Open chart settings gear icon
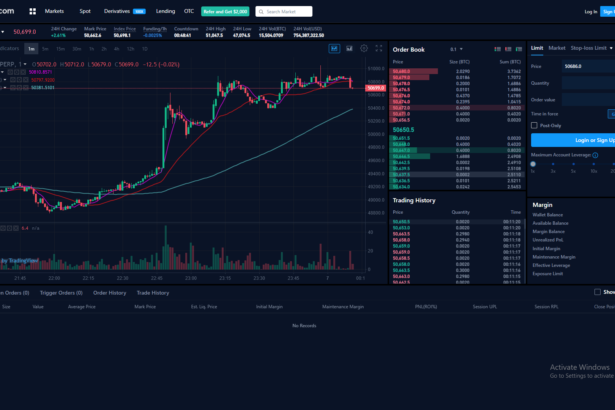Image resolution: width=615 pixels, height=410 pixels. click(364, 48)
